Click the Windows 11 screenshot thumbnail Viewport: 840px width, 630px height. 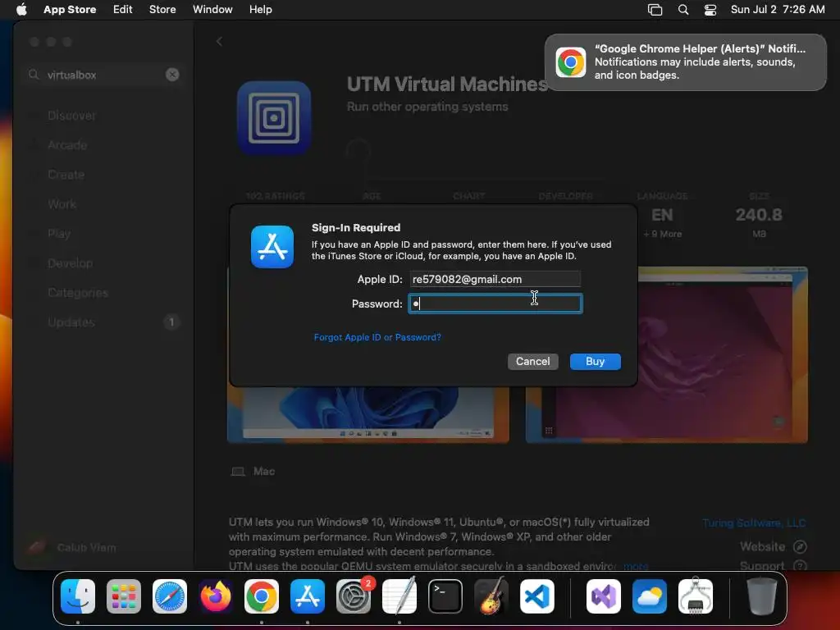point(368,413)
